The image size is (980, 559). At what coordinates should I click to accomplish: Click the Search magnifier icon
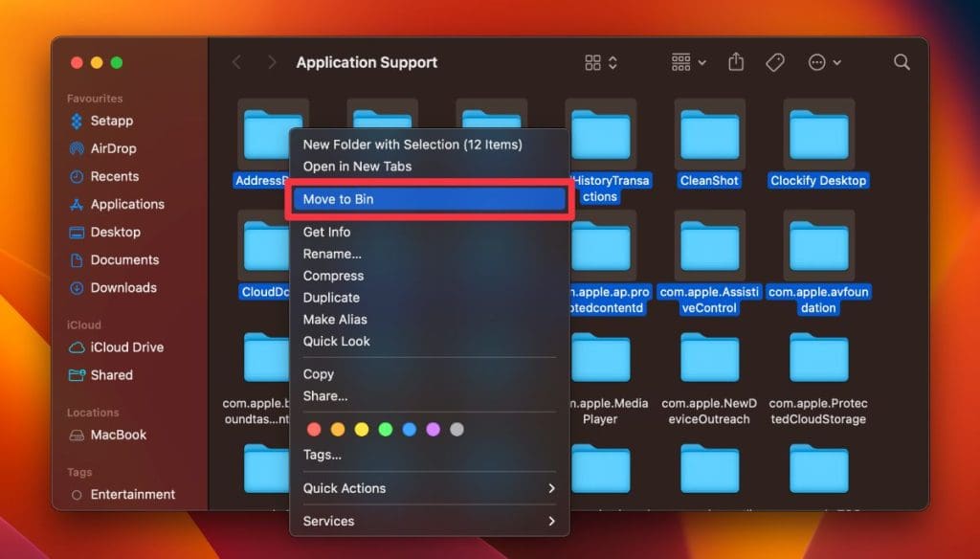902,62
